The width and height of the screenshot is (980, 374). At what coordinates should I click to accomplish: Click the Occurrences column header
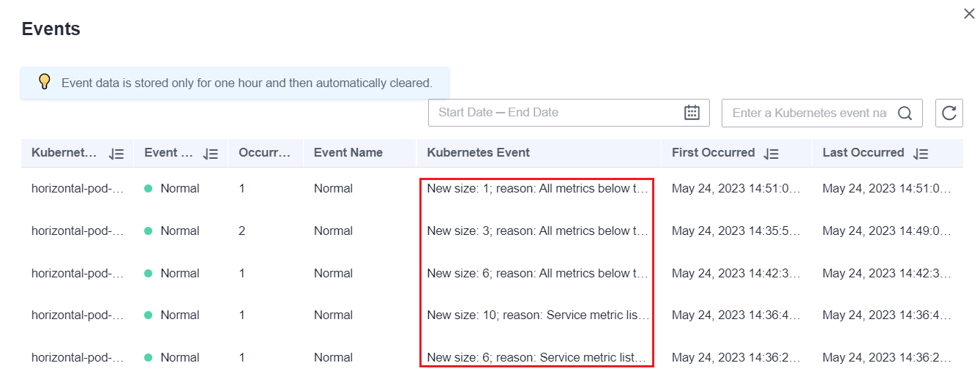point(264,153)
